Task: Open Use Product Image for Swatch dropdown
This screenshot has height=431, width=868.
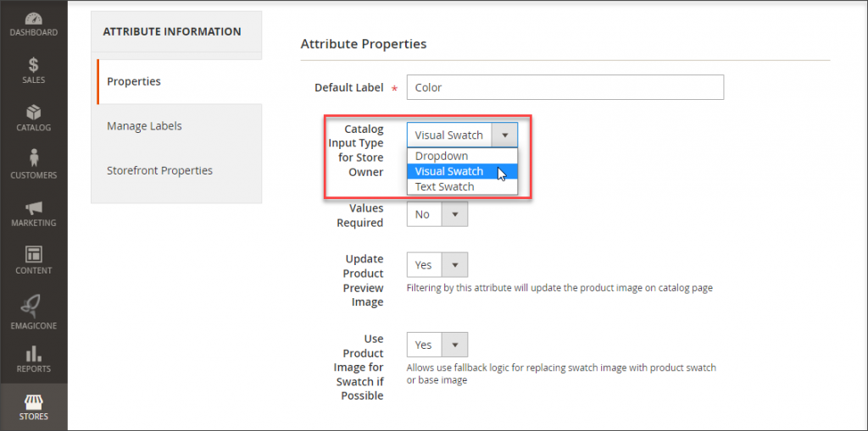Action: pyautogui.click(x=437, y=345)
